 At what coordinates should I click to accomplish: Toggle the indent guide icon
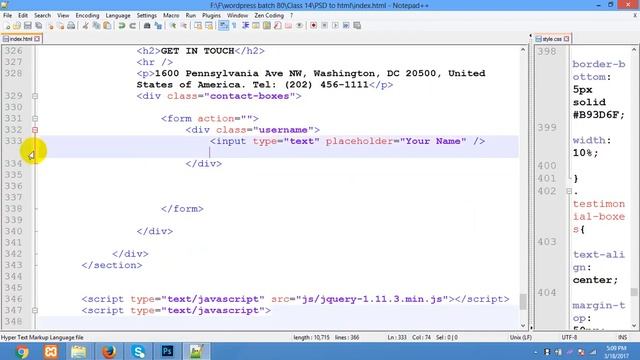[x=245, y=26]
